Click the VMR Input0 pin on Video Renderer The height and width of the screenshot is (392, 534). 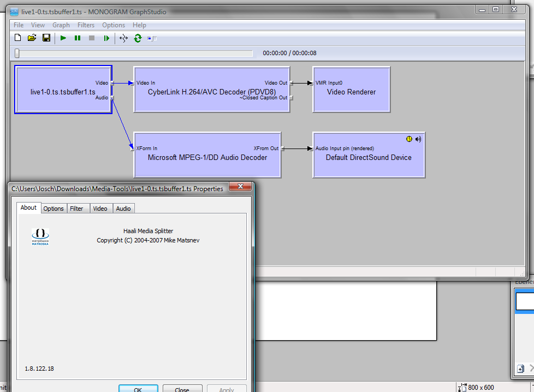pos(311,83)
